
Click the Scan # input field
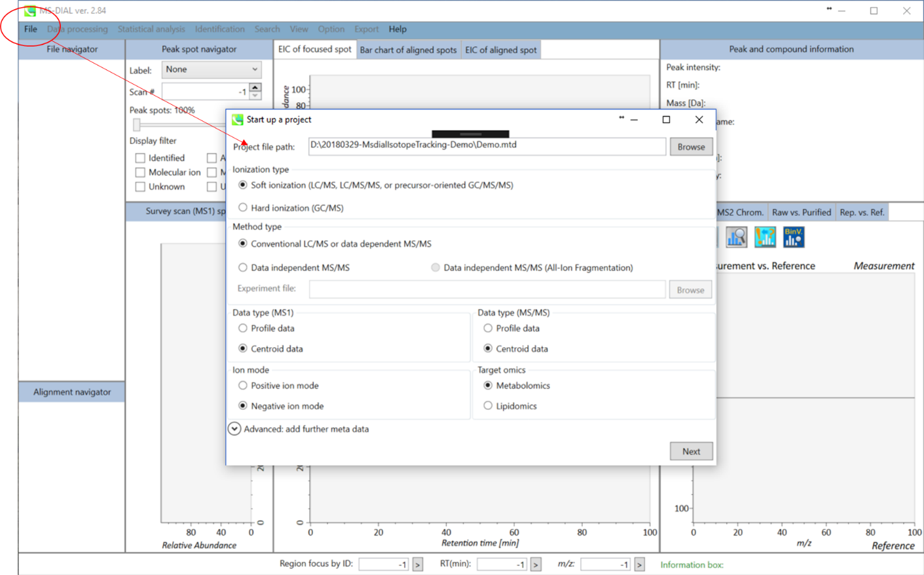(x=206, y=92)
